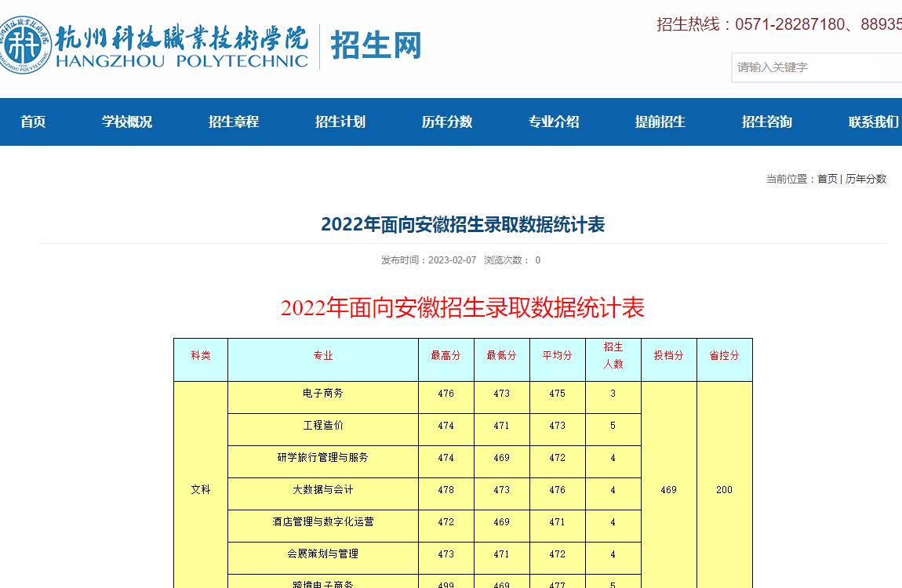
Task: Click the 200 省控分 merged cell
Action: tap(724, 490)
